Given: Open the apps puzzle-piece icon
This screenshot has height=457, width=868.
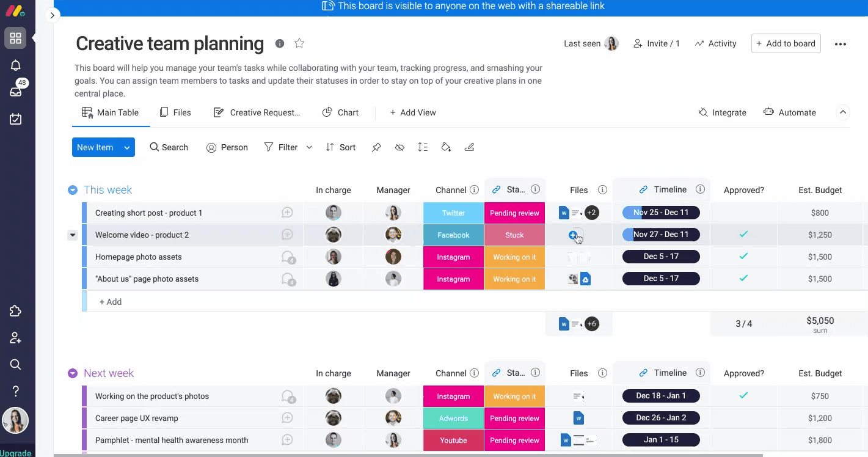Looking at the screenshot, I should click(x=15, y=311).
